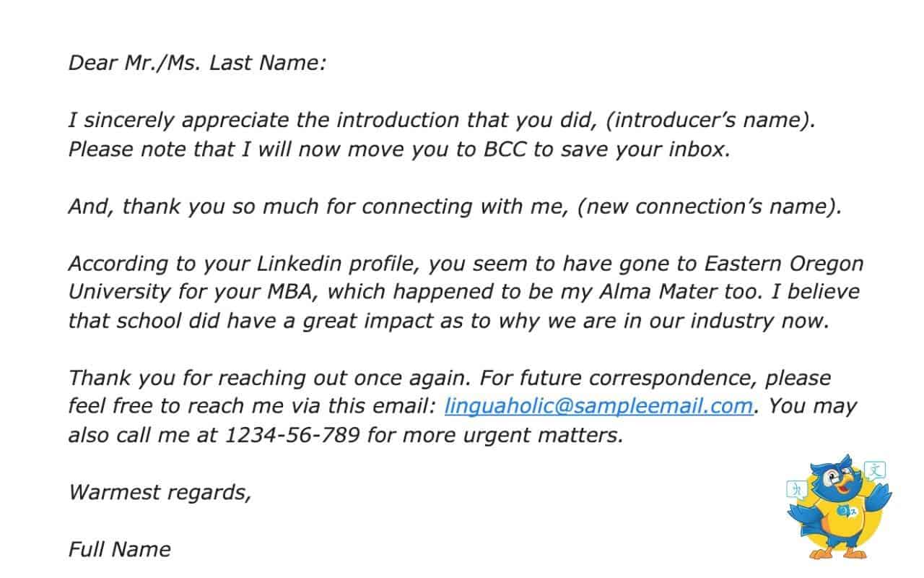Click the blue owl mascot's face
Viewport: 924px width, 578px height.
839,481
